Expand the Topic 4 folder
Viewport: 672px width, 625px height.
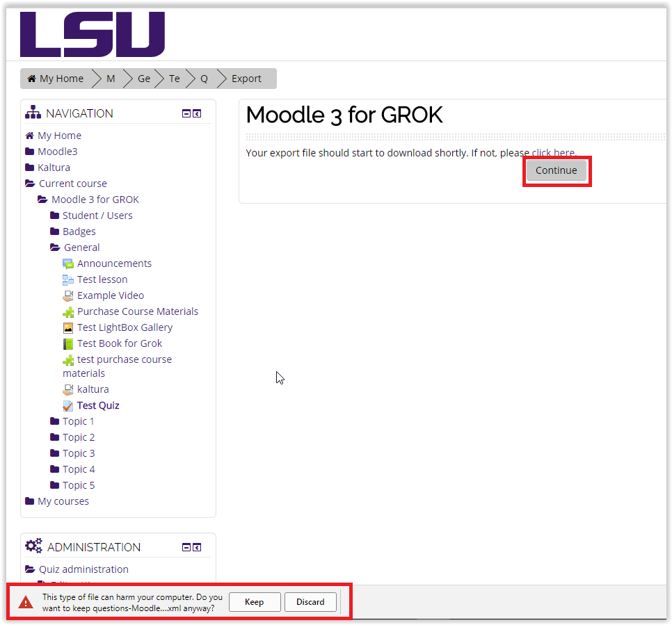54,469
